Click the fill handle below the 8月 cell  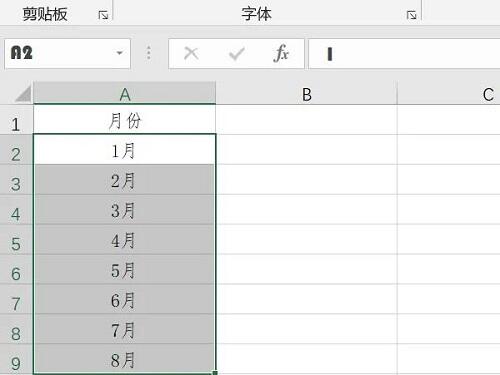point(215,372)
